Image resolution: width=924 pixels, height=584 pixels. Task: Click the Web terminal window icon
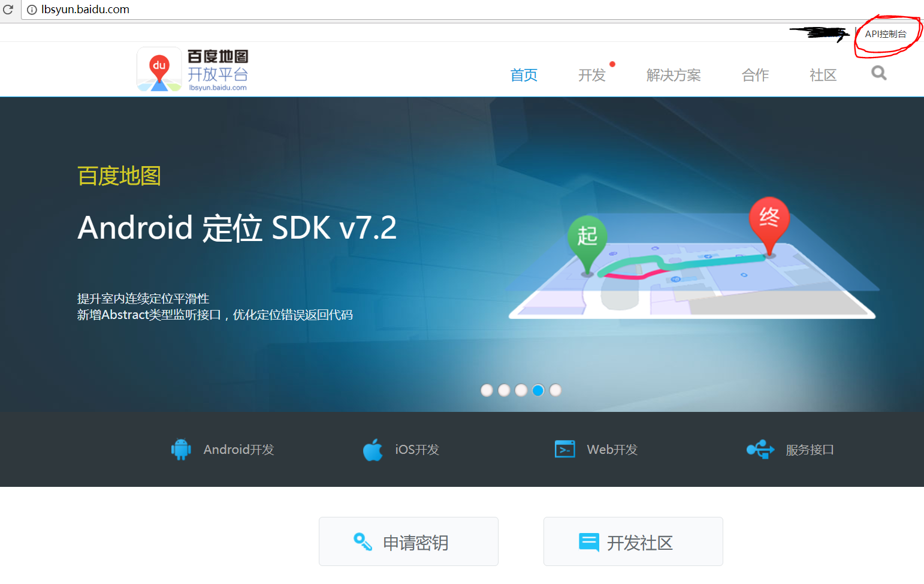(565, 449)
